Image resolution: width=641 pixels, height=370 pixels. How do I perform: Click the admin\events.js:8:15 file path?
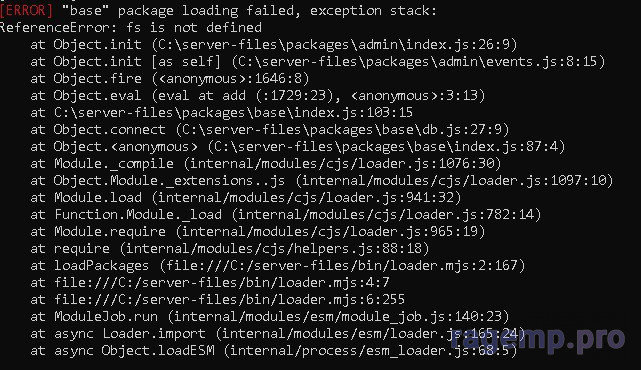[x=418, y=62]
